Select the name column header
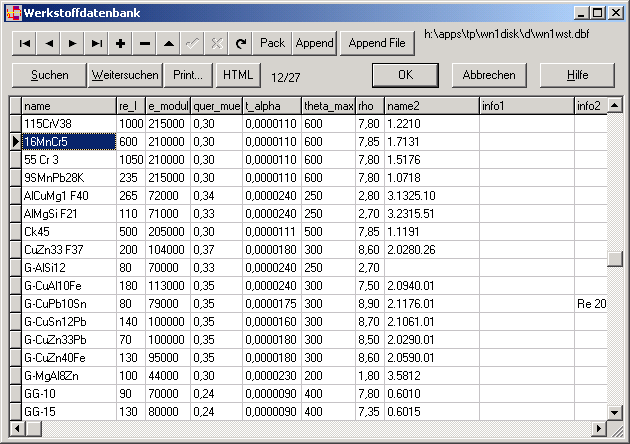This screenshot has width=630, height=444. coord(67,105)
